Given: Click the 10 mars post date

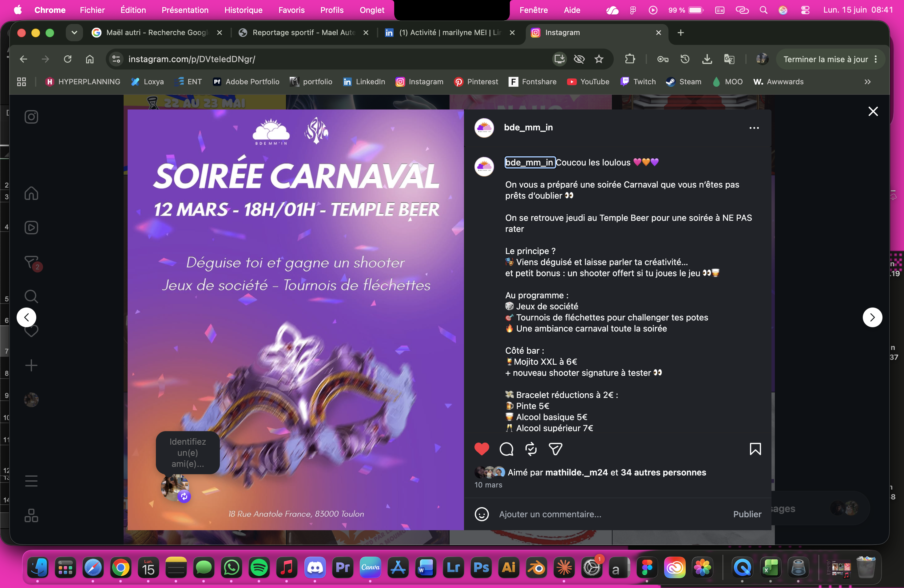Looking at the screenshot, I should point(488,485).
